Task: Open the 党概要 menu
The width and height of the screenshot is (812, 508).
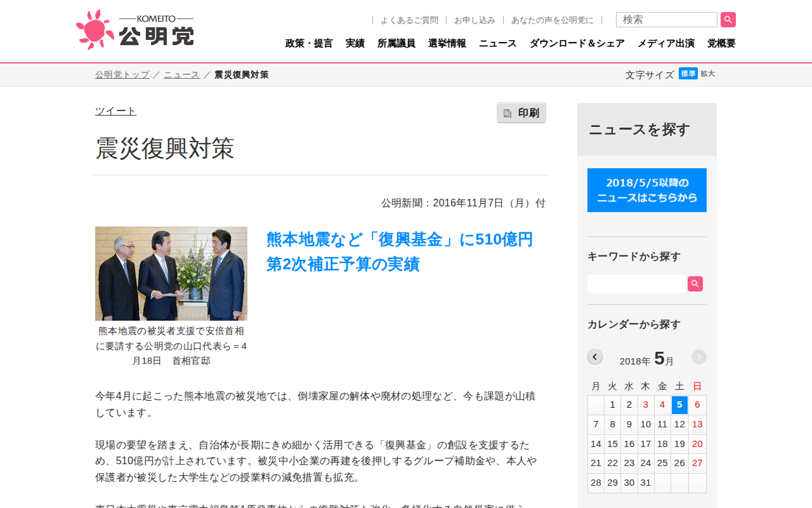Action: tap(721, 43)
